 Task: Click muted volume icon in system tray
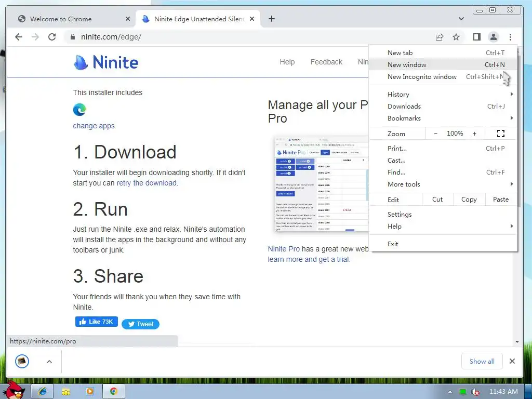(475, 392)
